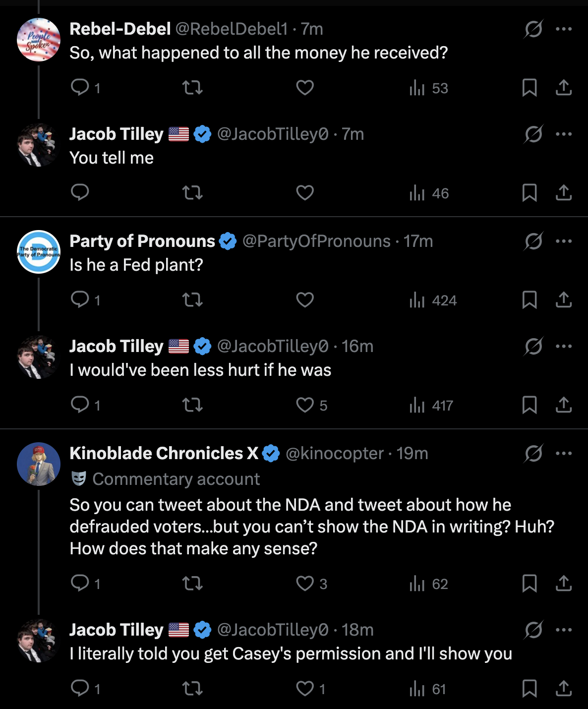Screen dimensions: 588x709
Task: Open the 18m timestamp on Jacob Tilley's tweet
Action: click(x=357, y=630)
